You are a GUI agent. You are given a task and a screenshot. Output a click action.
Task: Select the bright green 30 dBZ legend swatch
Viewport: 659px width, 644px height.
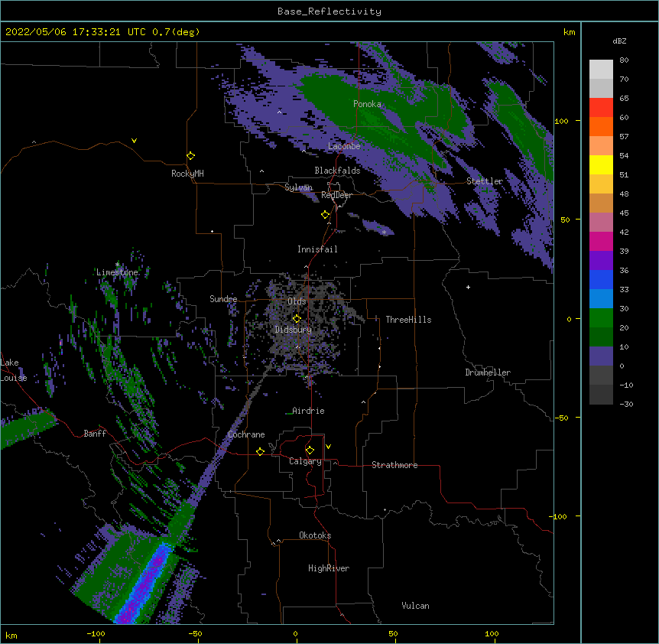[x=601, y=318]
